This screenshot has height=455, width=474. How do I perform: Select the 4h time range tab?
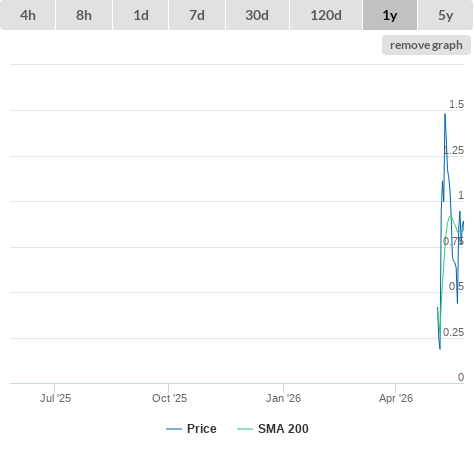27,15
